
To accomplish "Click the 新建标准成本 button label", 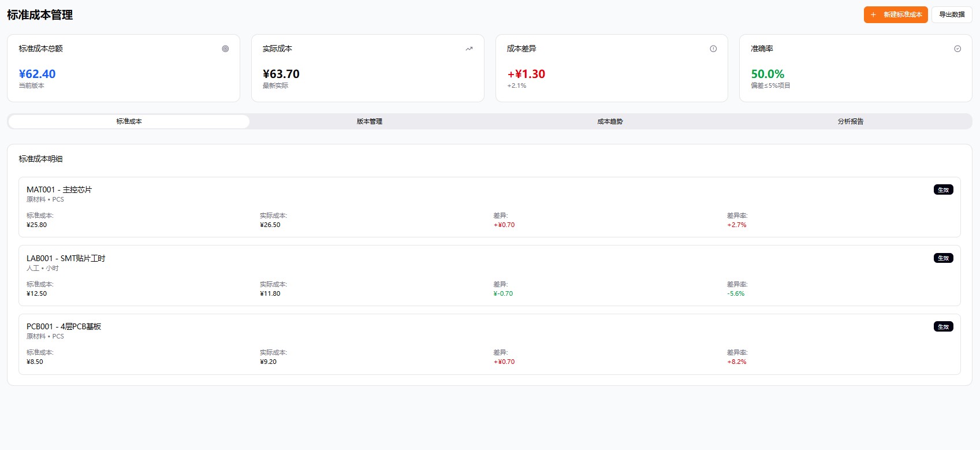I will (x=903, y=15).
